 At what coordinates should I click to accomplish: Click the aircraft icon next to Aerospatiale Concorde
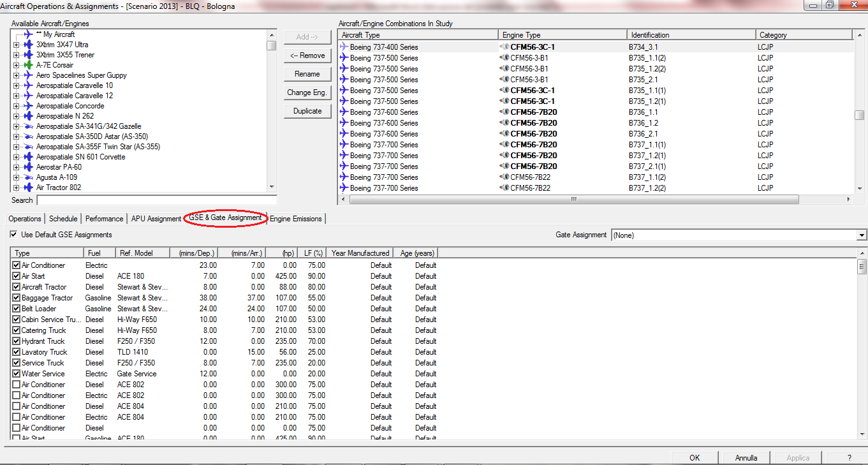click(x=27, y=106)
